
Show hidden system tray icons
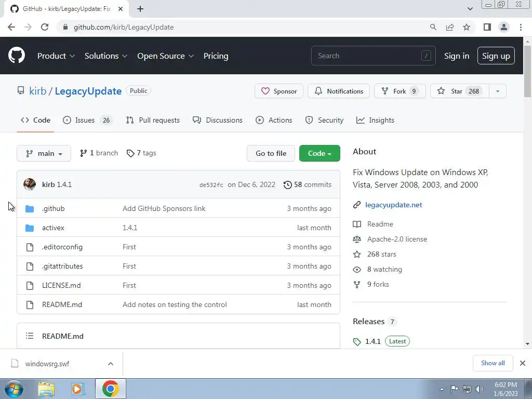(x=442, y=389)
